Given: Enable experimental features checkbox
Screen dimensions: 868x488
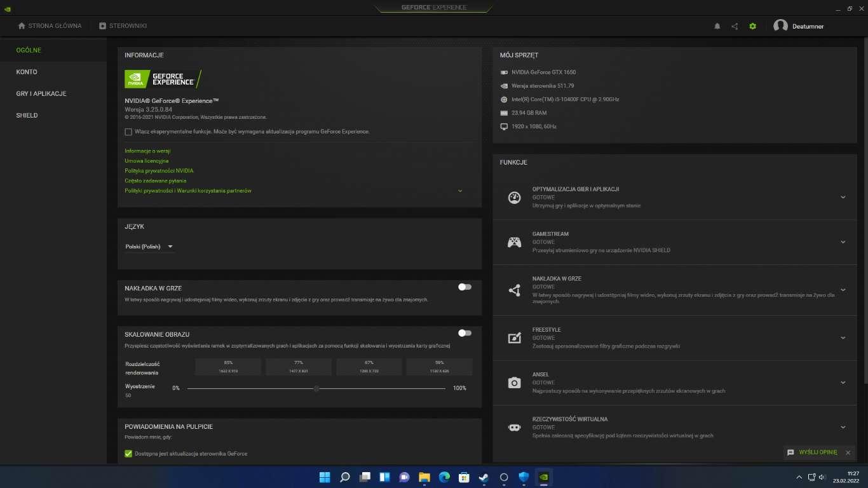Looking at the screenshot, I should click(128, 132).
